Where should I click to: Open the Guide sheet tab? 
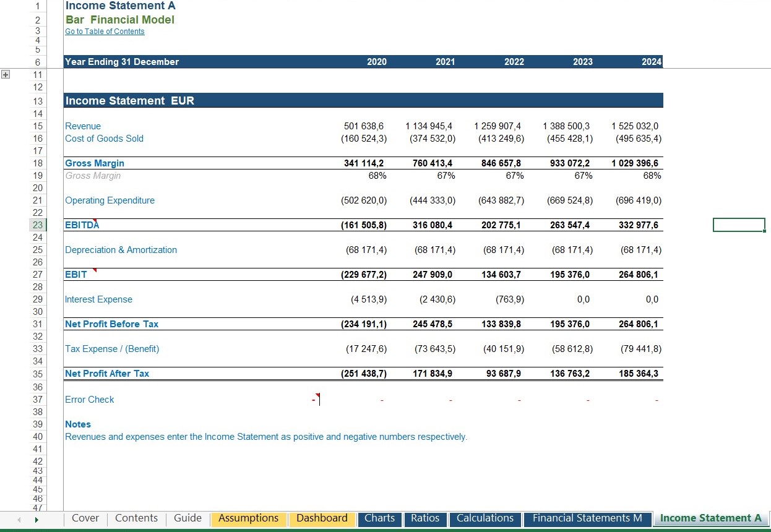(x=187, y=518)
